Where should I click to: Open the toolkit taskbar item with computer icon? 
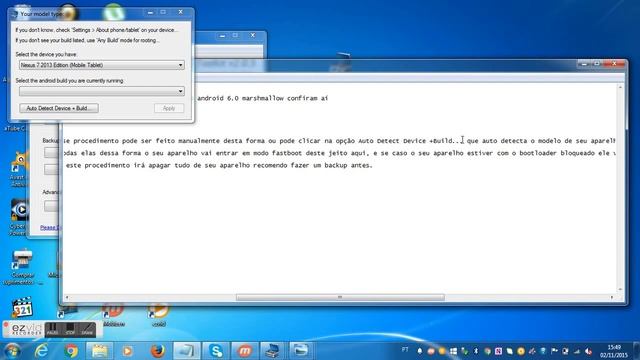pyautogui.click(x=273, y=351)
